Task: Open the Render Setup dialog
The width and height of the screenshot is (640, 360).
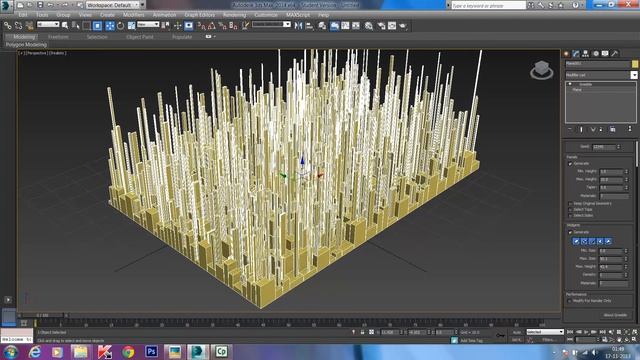Action: pyautogui.click(x=381, y=26)
